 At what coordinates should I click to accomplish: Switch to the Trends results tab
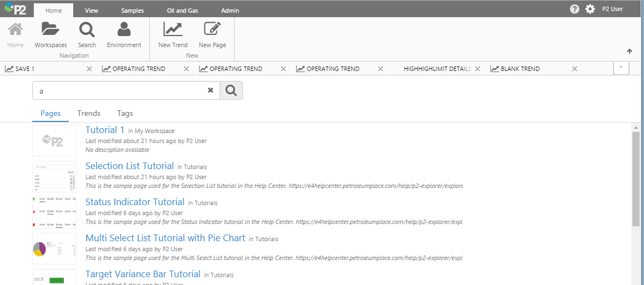pyautogui.click(x=89, y=113)
